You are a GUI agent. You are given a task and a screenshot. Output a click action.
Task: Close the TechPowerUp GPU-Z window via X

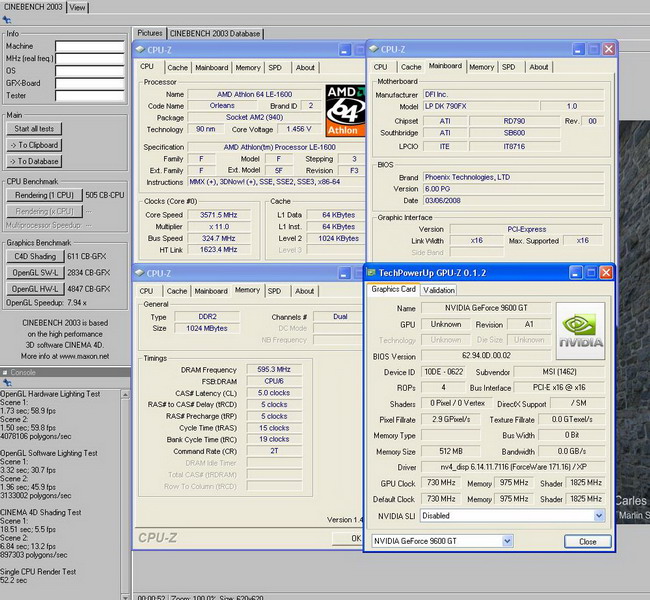[605, 272]
